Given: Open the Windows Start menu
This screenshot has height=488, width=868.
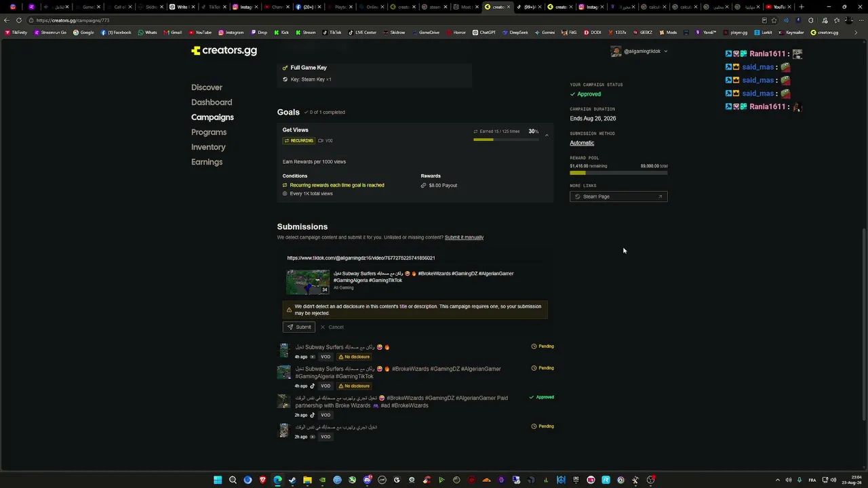Looking at the screenshot, I should click(x=218, y=480).
